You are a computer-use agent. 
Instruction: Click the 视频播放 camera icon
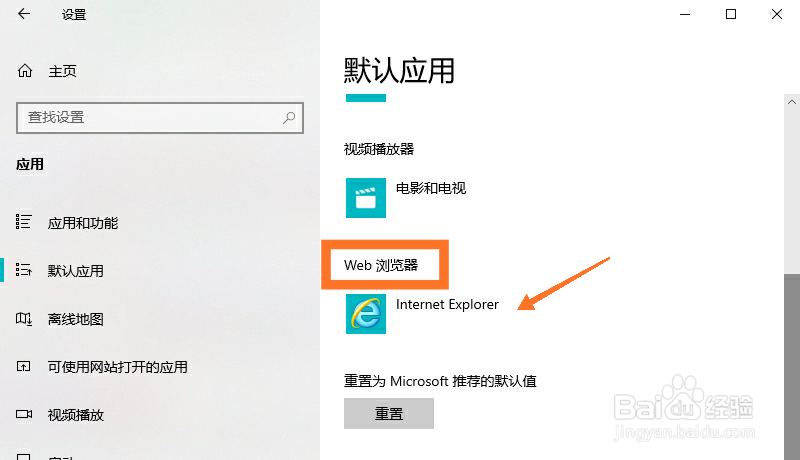tap(23, 414)
